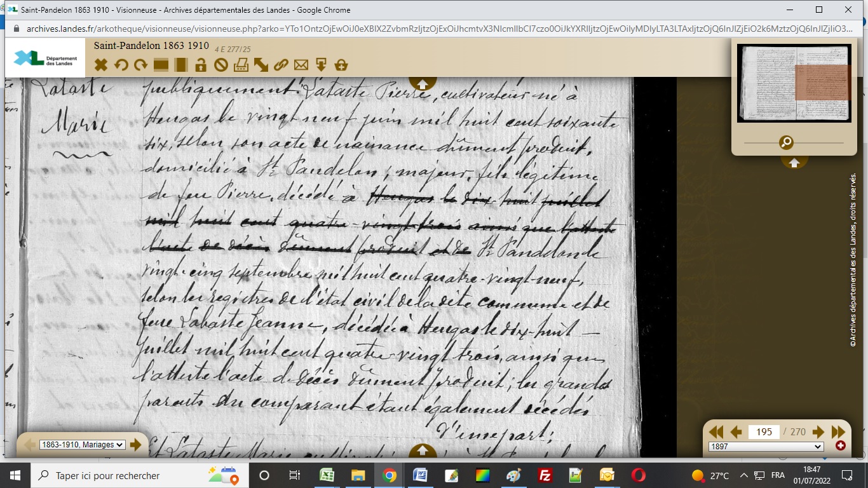
Task: Click the zoom slider magnifier handle
Action: pos(786,142)
